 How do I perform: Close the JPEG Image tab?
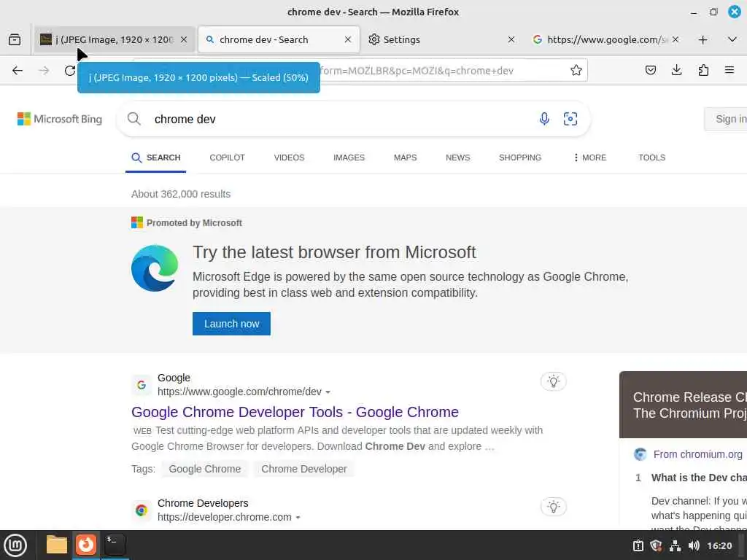point(184,39)
